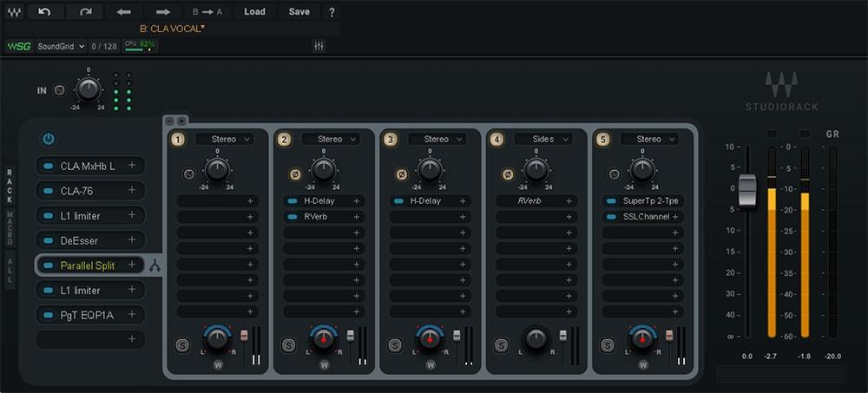Open plugin menu for CLA-76
This screenshot has height=393, width=868.
tap(132, 190)
